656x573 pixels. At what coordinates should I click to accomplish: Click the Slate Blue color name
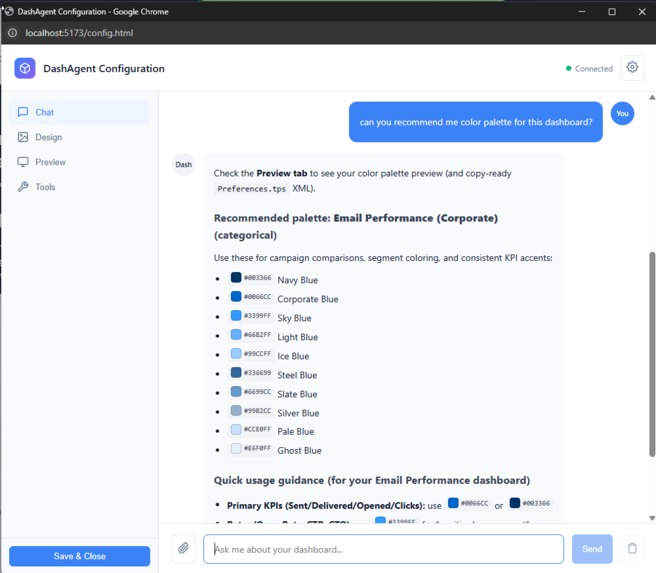coord(297,394)
